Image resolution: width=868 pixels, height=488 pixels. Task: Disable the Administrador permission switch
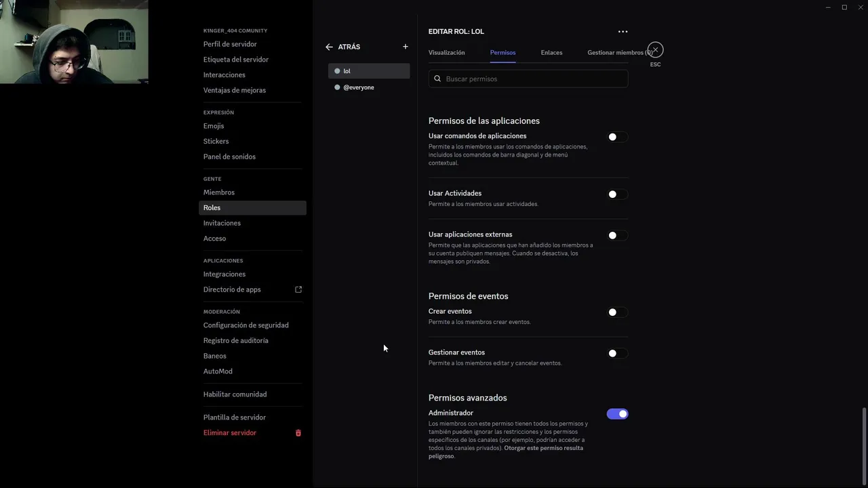click(x=617, y=414)
